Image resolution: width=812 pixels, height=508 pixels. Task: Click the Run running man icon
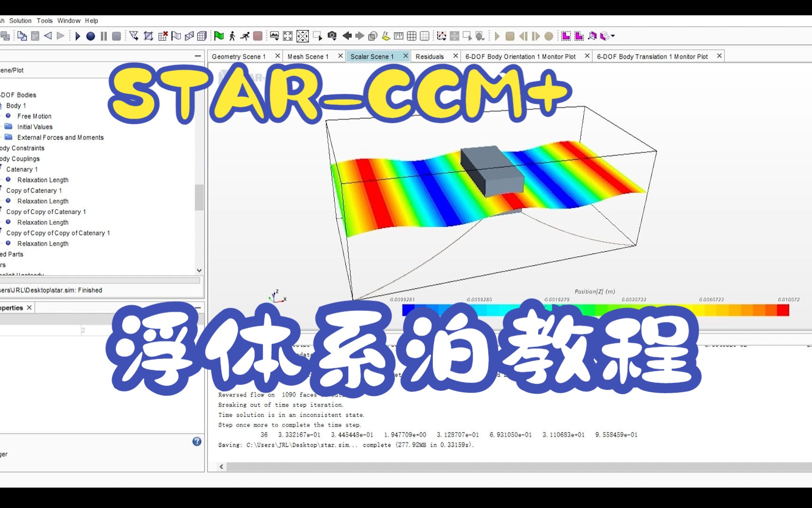(245, 36)
